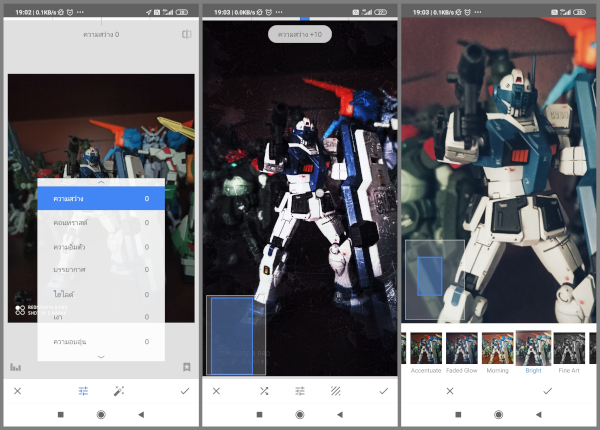Viewport: 600px width, 430px height.
Task: Choose the ความอบอุ่น parameter
Action: (x=101, y=342)
